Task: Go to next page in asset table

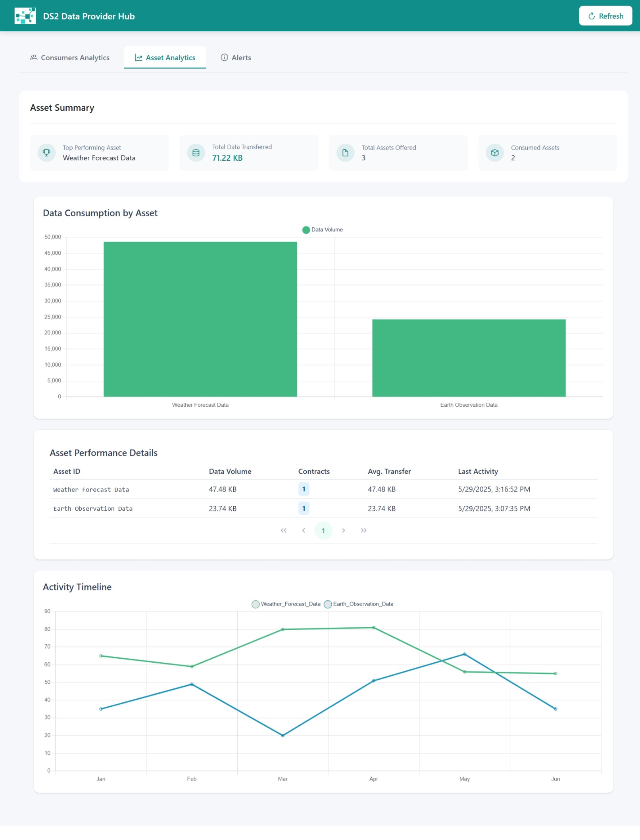Action: coord(344,531)
